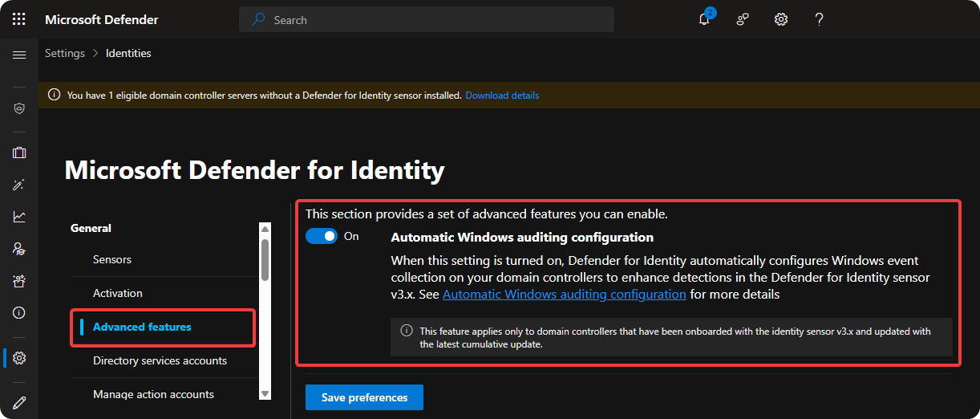The width and height of the screenshot is (980, 419).
Task: Open help via the question mark icon
Action: (x=819, y=19)
